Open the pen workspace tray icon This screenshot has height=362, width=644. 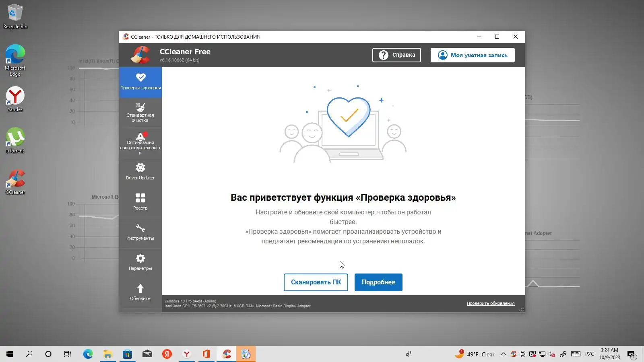click(x=563, y=354)
